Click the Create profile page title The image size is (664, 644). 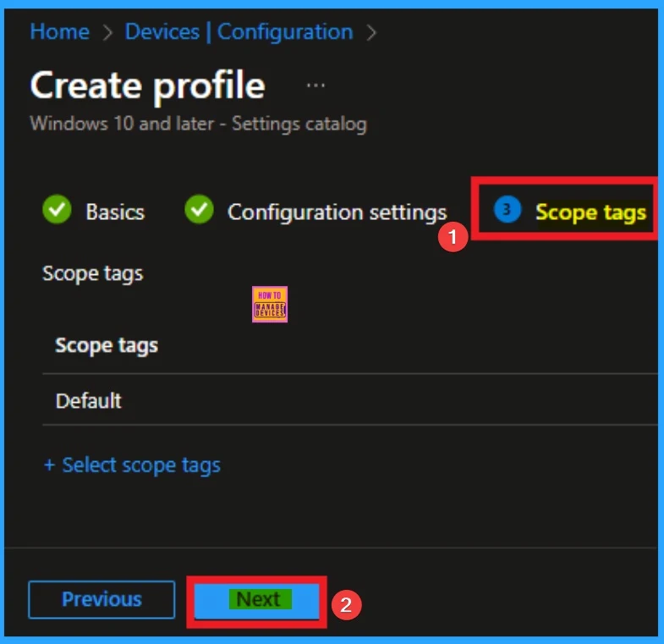[148, 86]
